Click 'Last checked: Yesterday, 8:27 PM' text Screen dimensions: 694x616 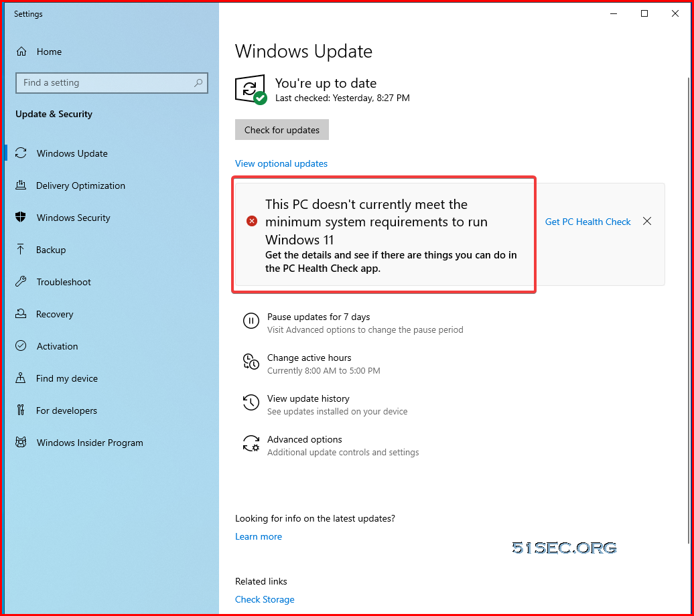point(342,98)
